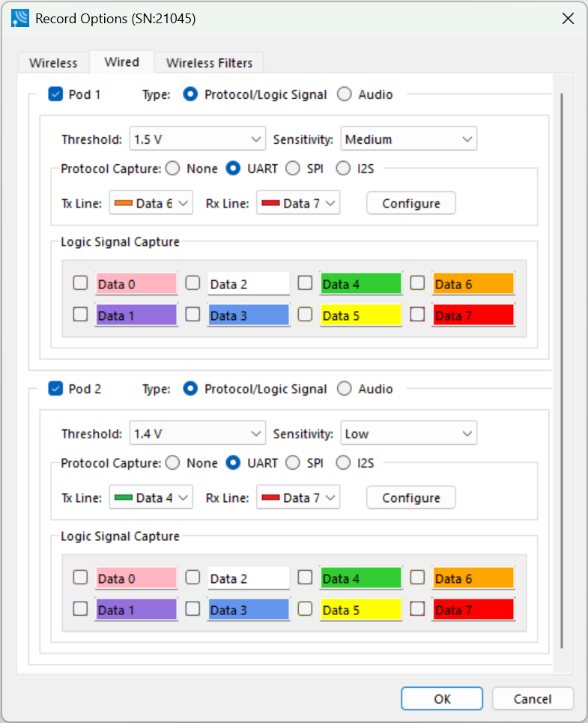Uncheck the Pod 1 checkbox
Viewport: 588px width, 723px height.
click(x=55, y=94)
